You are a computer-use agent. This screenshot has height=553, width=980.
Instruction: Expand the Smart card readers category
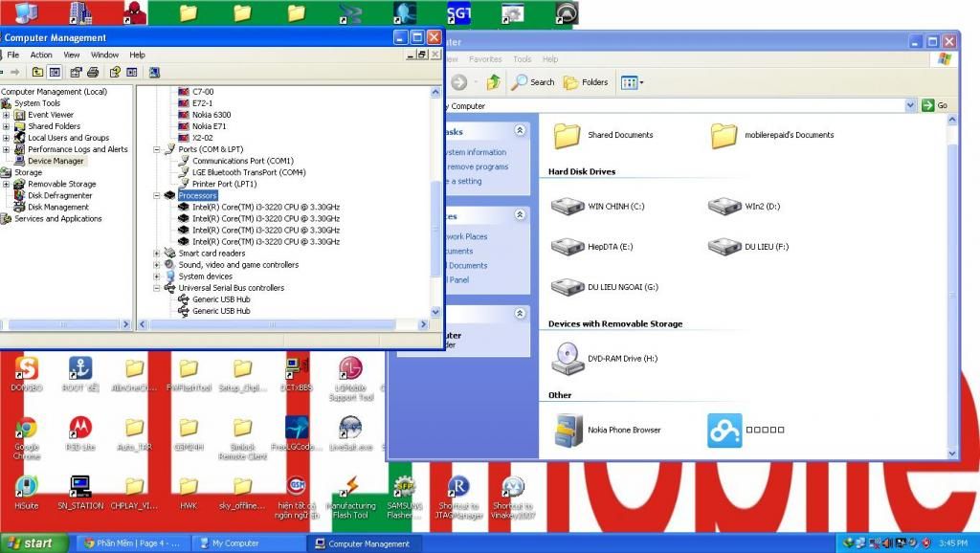click(157, 254)
